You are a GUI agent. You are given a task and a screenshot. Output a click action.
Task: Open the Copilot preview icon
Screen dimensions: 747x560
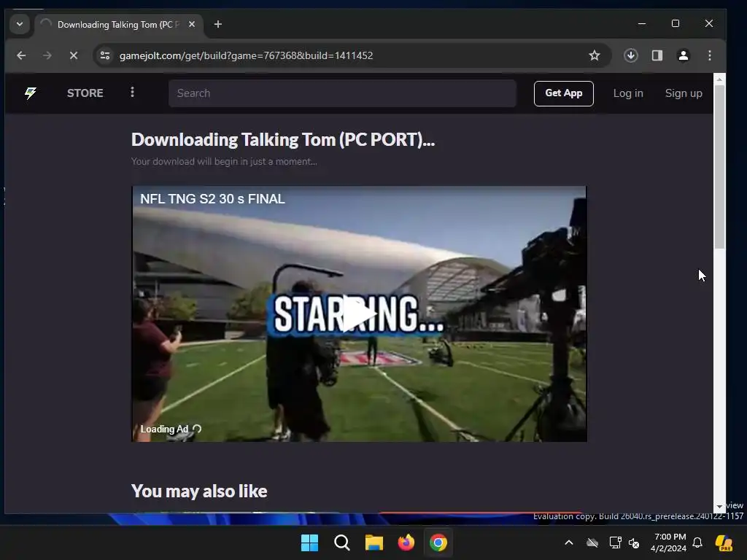tap(724, 542)
